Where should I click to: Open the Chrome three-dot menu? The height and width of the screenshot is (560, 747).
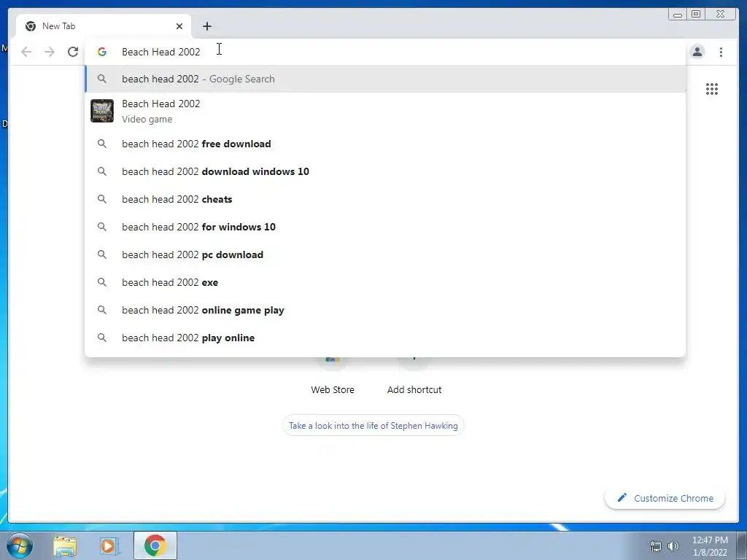click(721, 52)
